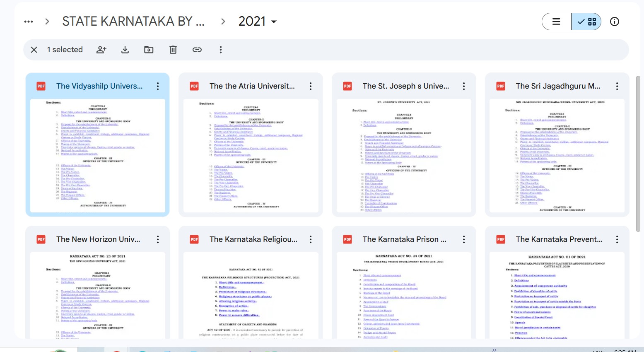644x352 pixels.
Task: Open more actions in the selection toolbar
Action: tap(221, 50)
